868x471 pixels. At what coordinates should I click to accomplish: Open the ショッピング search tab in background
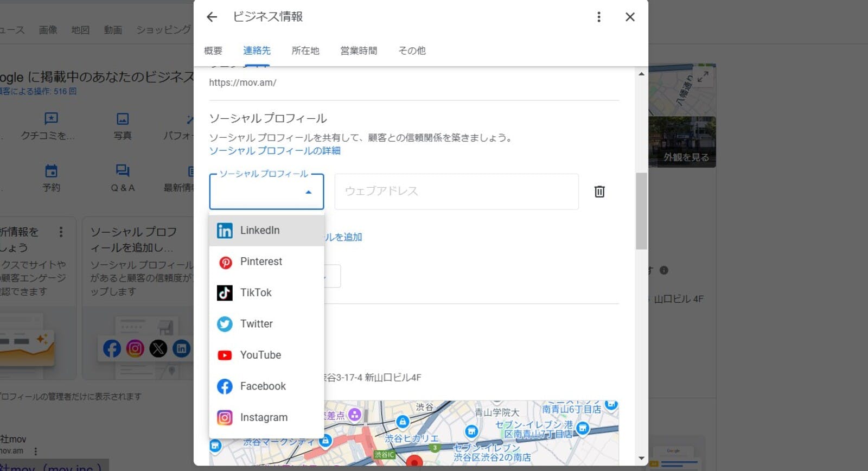pos(163,30)
